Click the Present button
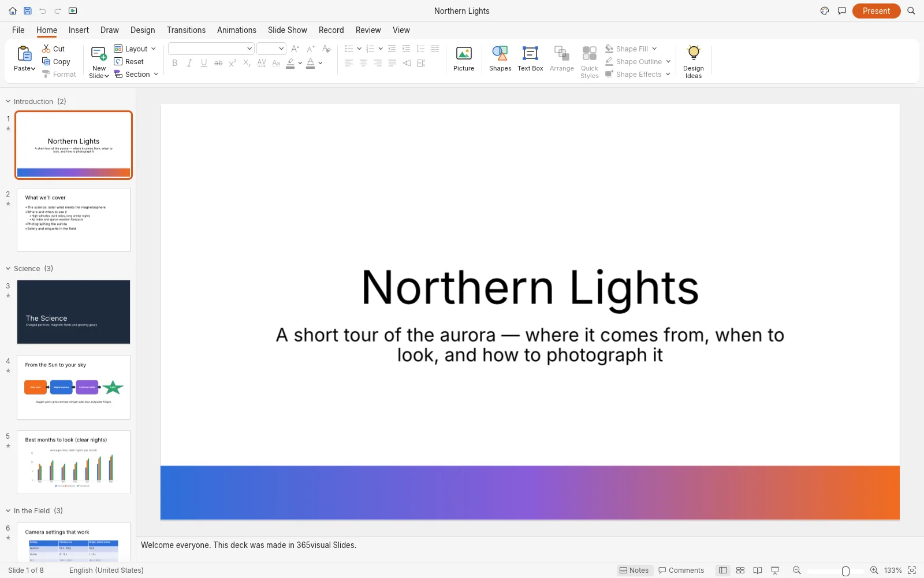 876,11
